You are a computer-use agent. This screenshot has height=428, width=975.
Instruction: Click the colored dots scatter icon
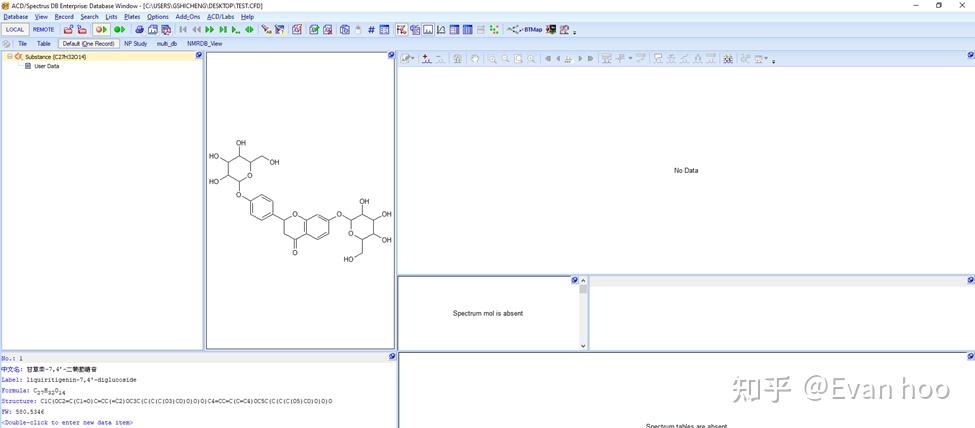click(x=494, y=29)
